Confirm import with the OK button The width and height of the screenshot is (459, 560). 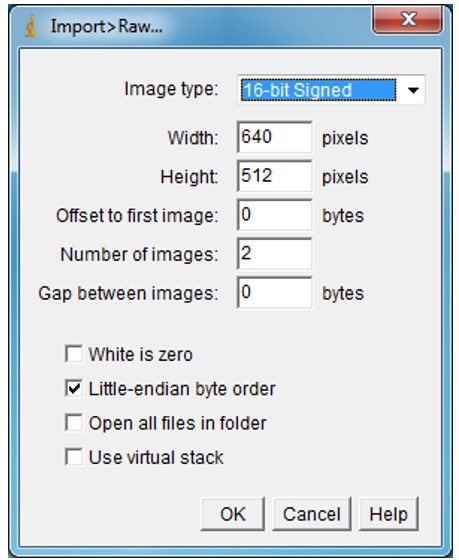pos(233,514)
